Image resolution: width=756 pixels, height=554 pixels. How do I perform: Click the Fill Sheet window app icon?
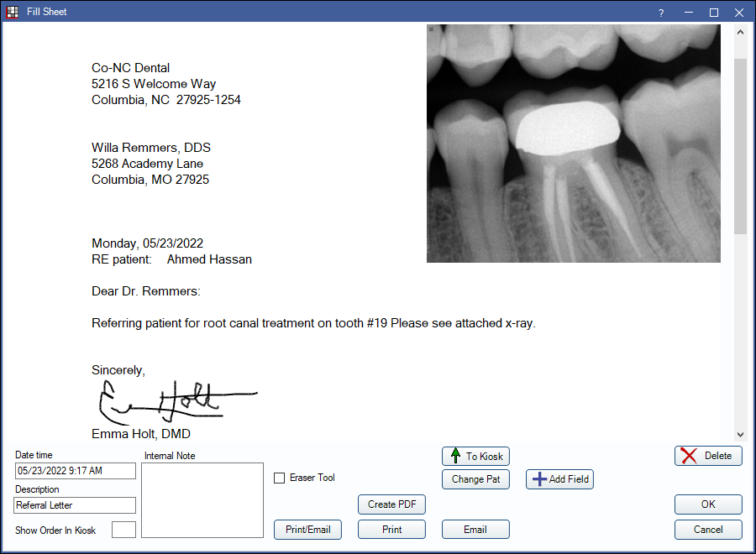pos(12,12)
